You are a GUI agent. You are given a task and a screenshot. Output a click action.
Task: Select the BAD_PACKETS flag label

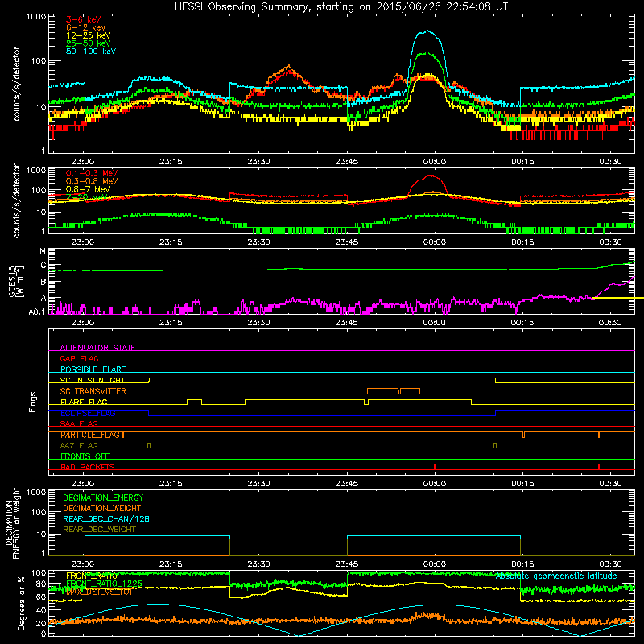point(87,467)
